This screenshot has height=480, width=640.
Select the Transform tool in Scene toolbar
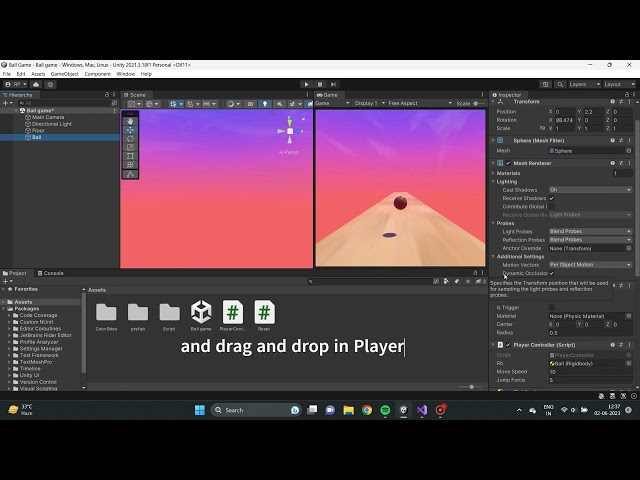click(x=130, y=165)
